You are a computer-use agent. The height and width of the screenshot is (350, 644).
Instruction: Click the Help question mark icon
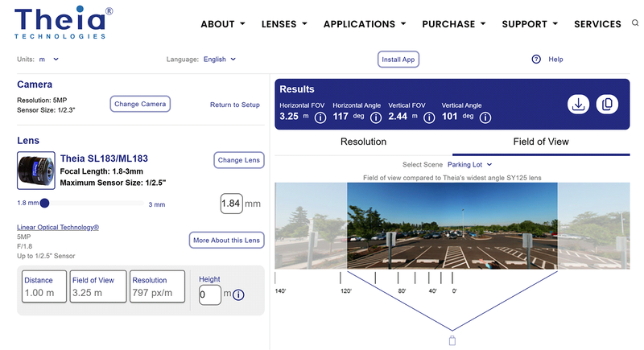click(x=536, y=59)
